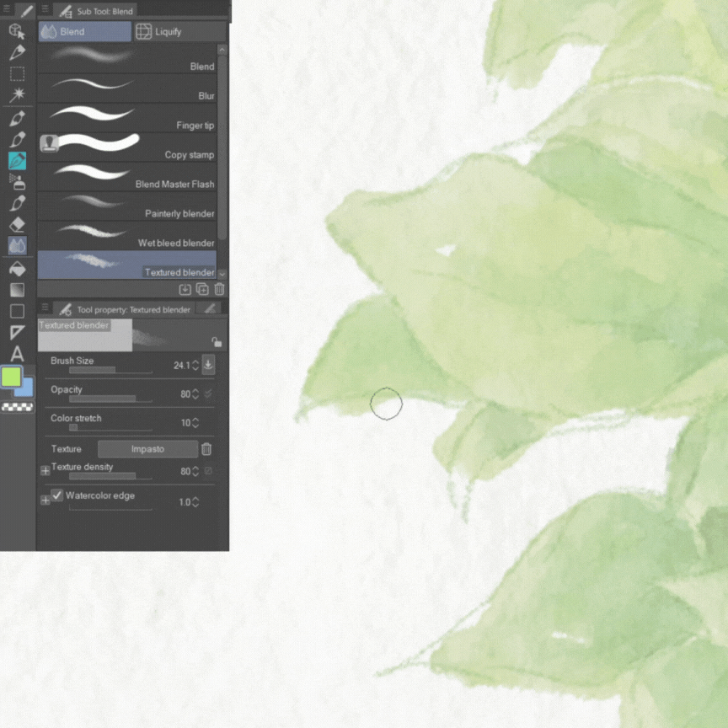Select the Figure rectangle tool
The height and width of the screenshot is (728, 728).
click(x=17, y=311)
